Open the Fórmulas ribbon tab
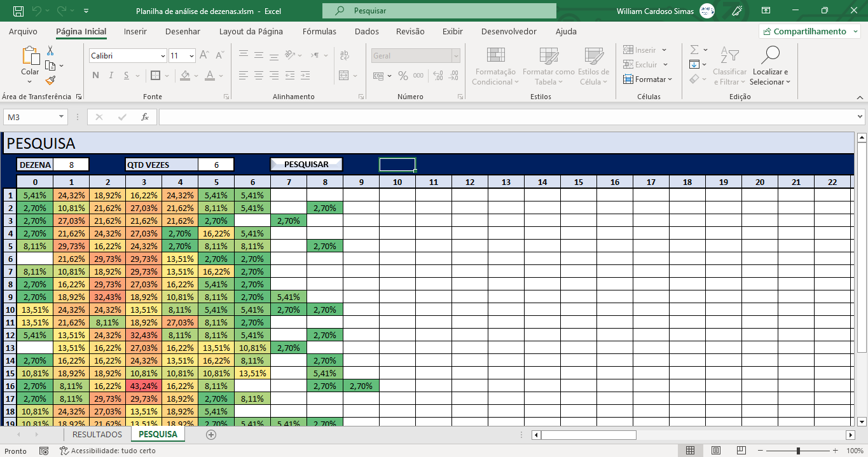The image size is (868, 457). pos(320,31)
